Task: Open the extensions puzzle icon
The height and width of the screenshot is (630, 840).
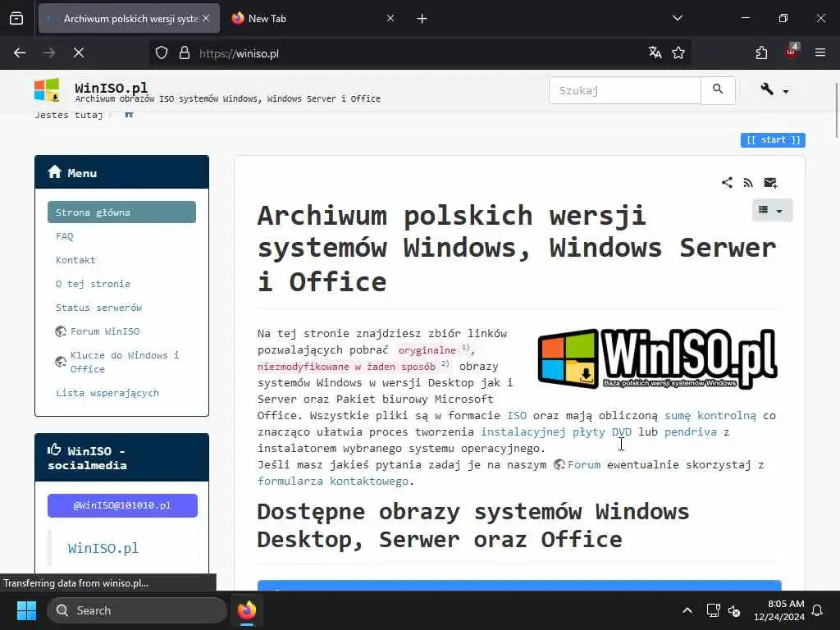Action: 761,52
